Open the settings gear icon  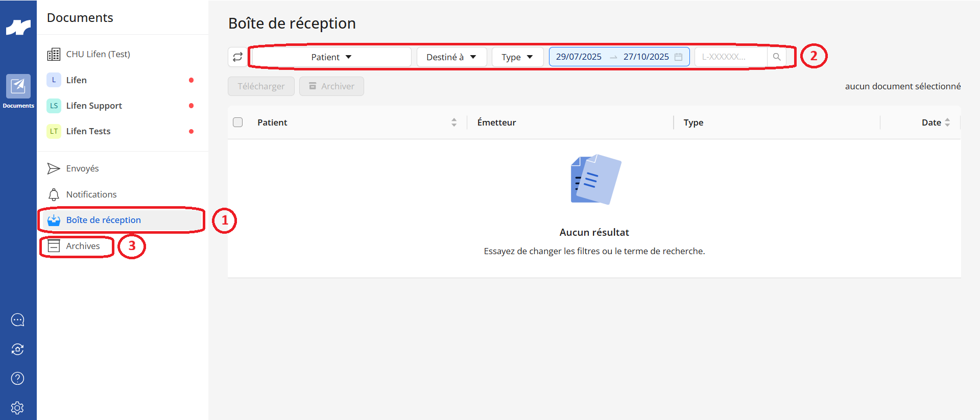(x=18, y=408)
